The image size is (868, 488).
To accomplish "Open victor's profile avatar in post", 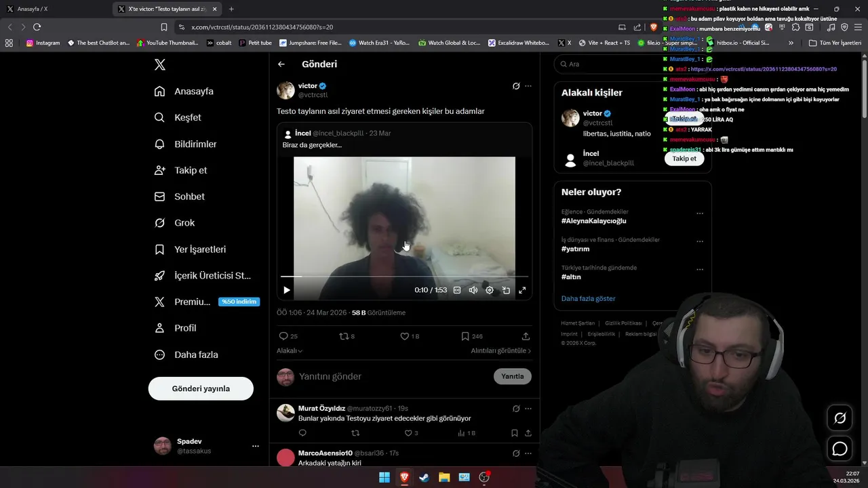I will (285, 90).
